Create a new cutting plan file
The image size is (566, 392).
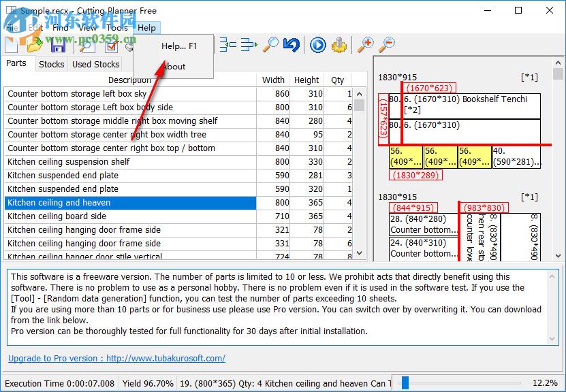[x=11, y=45]
